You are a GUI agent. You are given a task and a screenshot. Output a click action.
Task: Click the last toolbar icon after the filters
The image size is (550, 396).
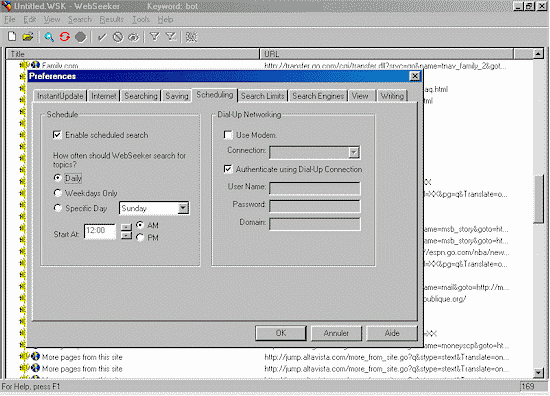click(191, 37)
